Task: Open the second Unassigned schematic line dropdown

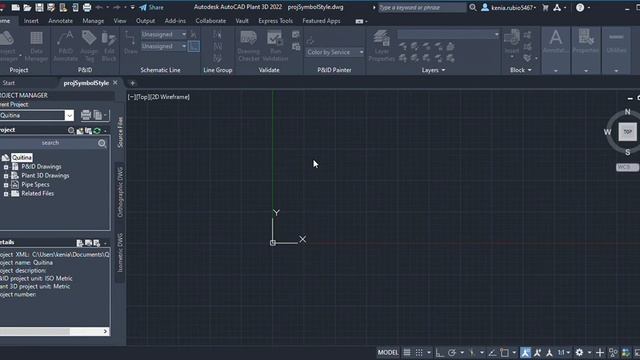Action: point(164,47)
